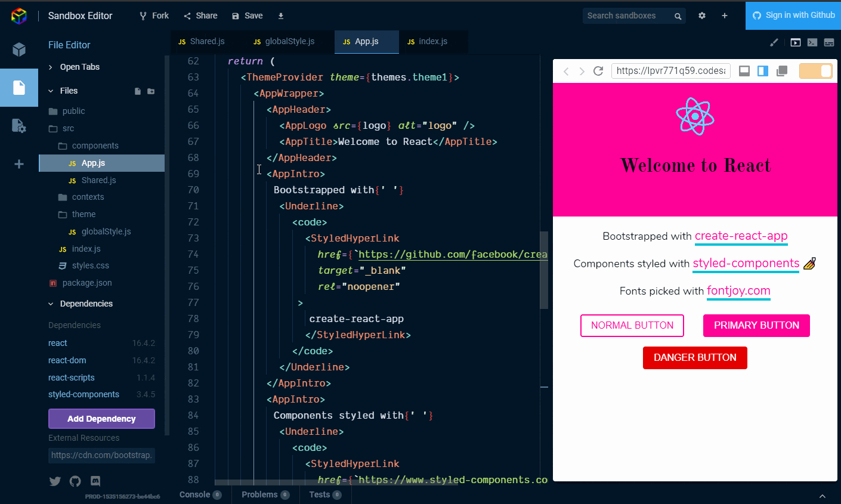Viewport: 841px width, 504px height.
Task: Click the CodeSandbox logo
Action: 19,16
